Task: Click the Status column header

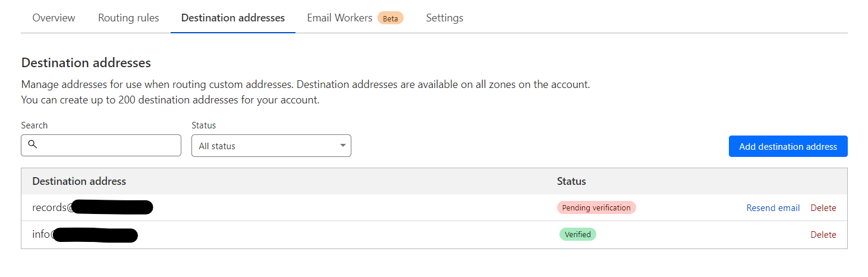Action: tap(571, 181)
